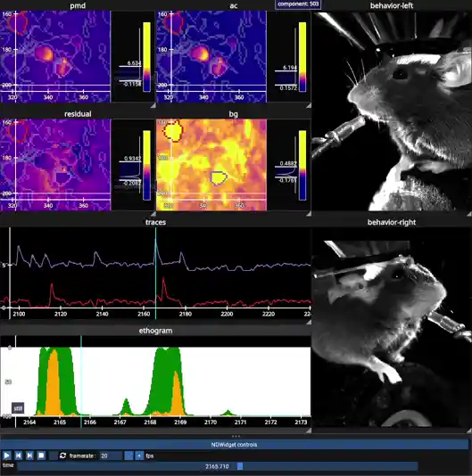
Task: Click the bright central neuron in ac image
Action: click(200, 53)
